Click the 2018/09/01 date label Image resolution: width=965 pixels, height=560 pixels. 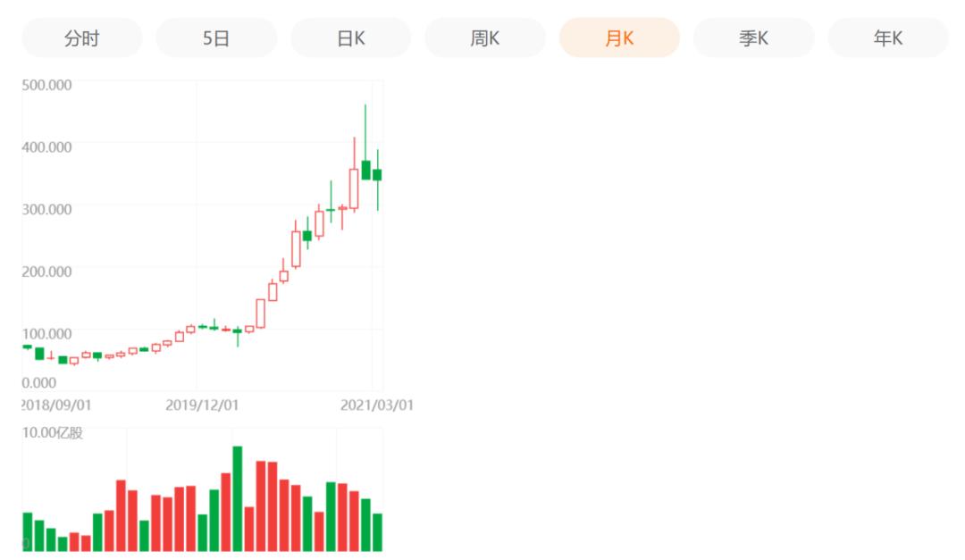56,405
